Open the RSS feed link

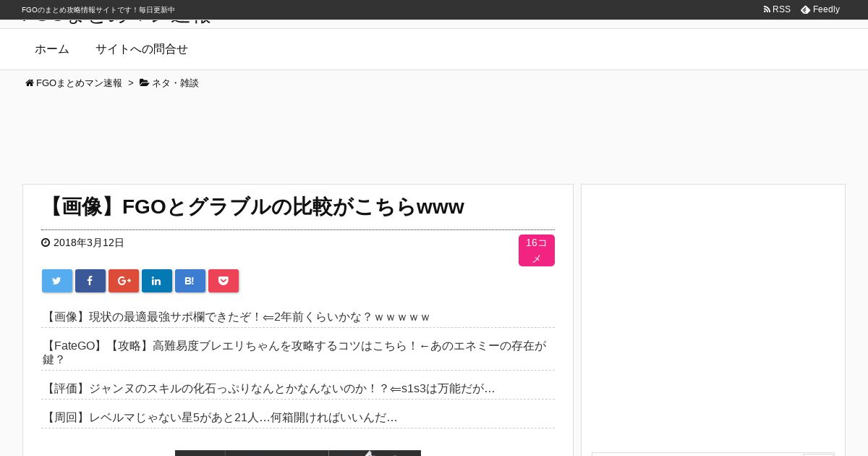(x=777, y=9)
